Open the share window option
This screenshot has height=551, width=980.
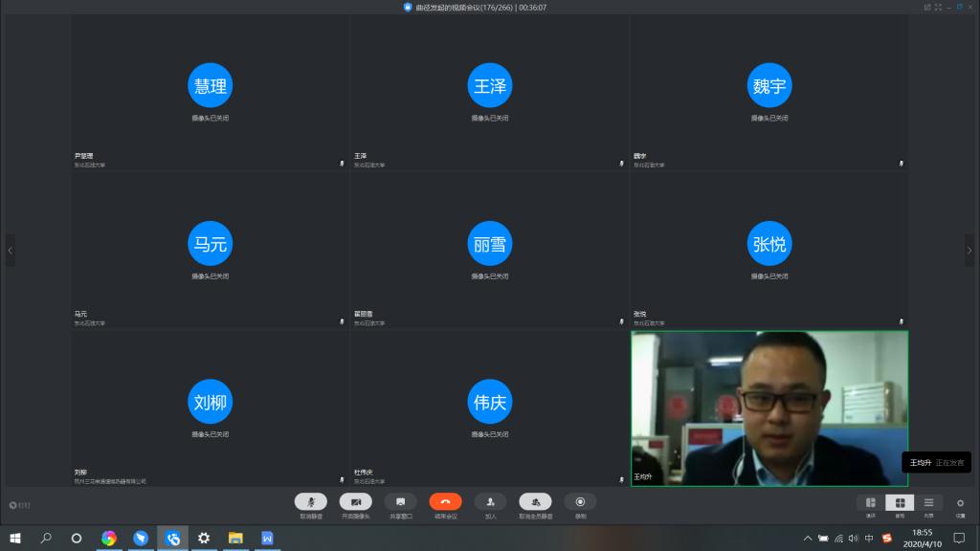click(400, 502)
